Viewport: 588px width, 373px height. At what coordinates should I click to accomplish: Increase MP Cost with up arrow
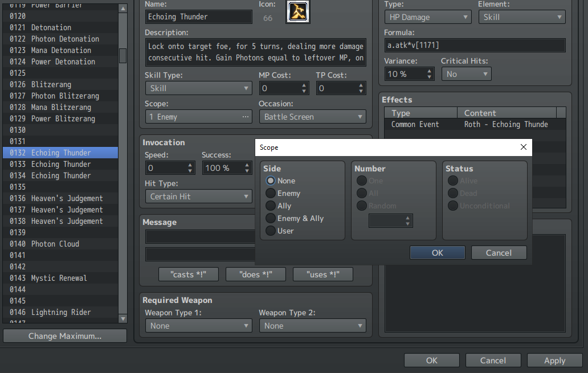point(304,86)
